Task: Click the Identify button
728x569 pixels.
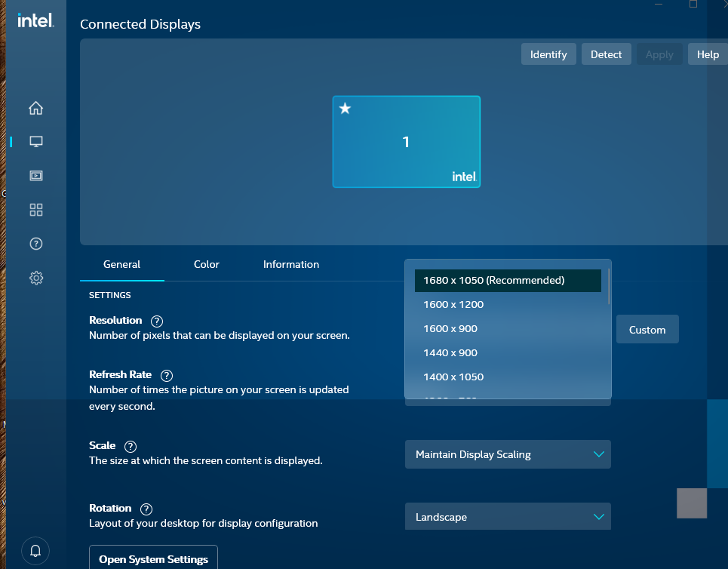Action: (x=548, y=54)
